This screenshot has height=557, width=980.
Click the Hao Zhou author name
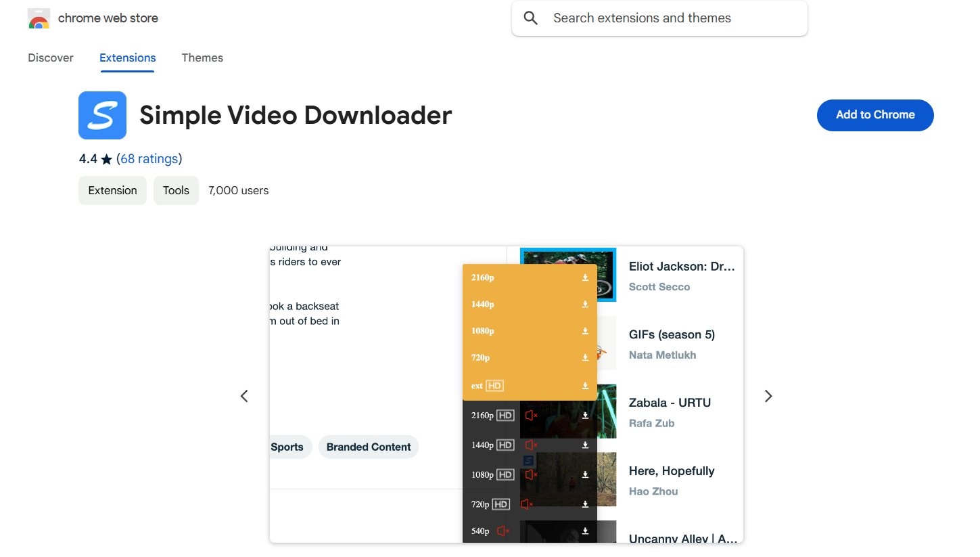pos(653,492)
